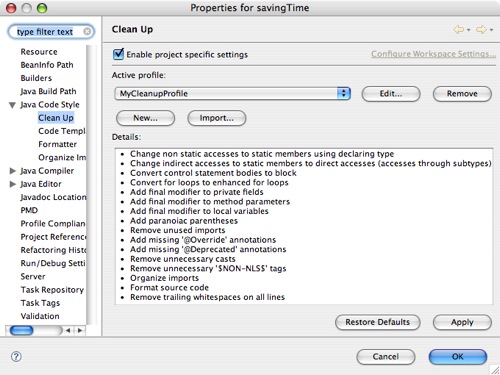The width and height of the screenshot is (500, 375).
Task: Open Code Templates under Java Code Style
Action: 62,131
